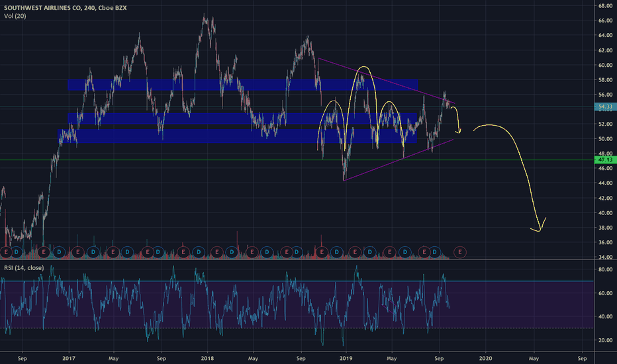
Task: Click the Vol (20) indicator label
Action: (15, 16)
